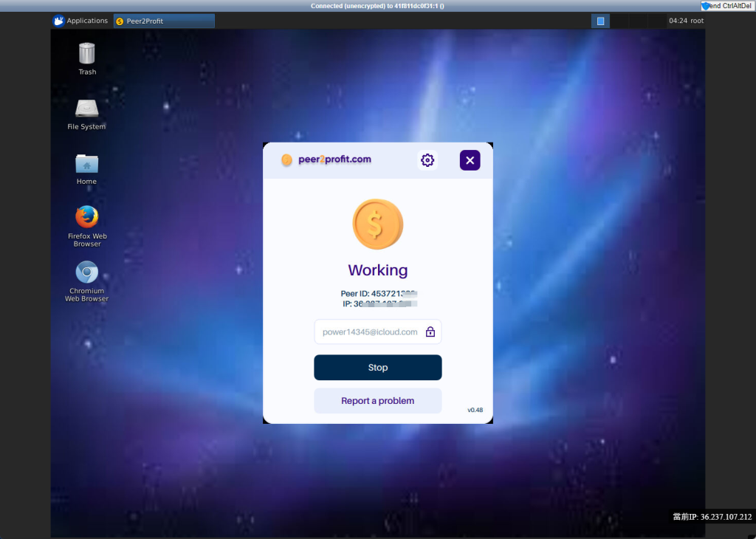Click the lock icon in email field
This screenshot has height=539, width=756.
coord(430,332)
